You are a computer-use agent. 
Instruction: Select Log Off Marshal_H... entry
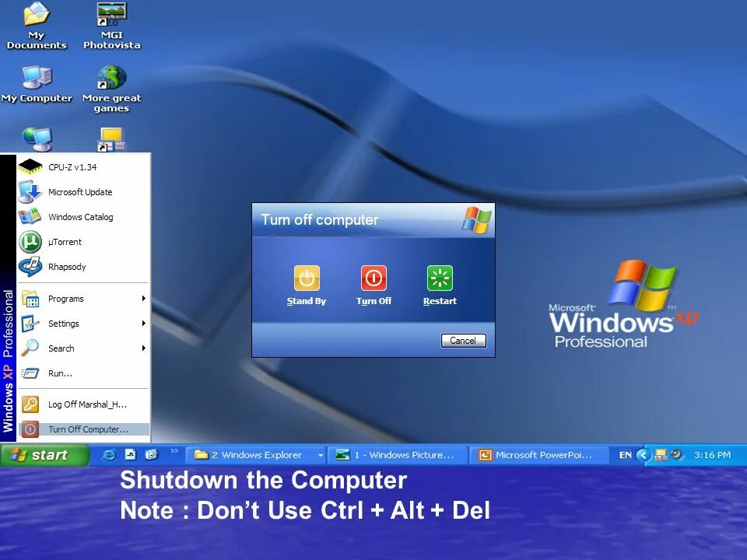click(x=83, y=404)
